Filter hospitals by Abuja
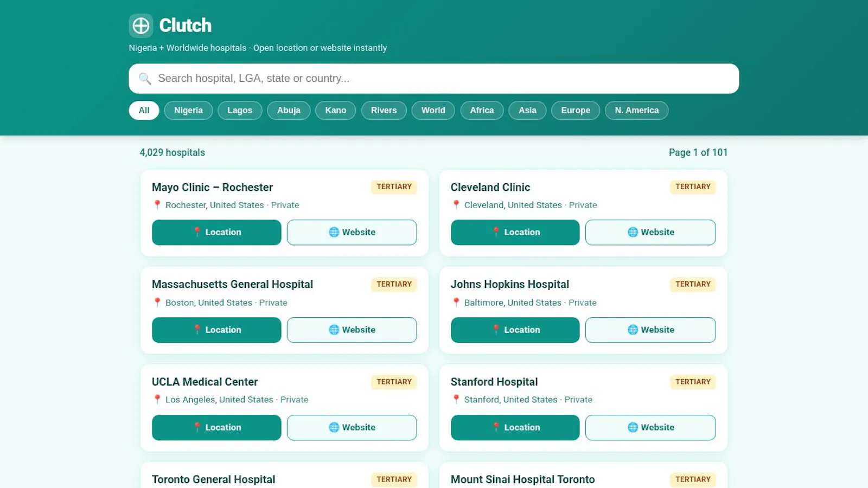Viewport: 868px width, 488px height. click(x=289, y=110)
